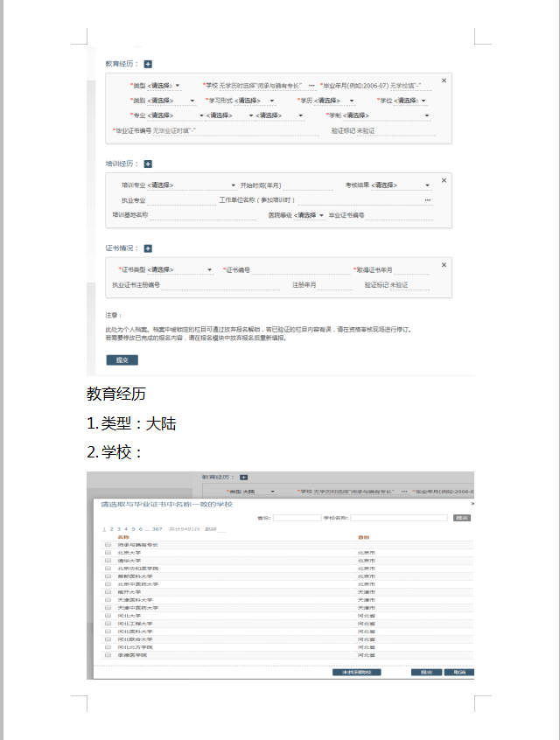This screenshot has height=740, width=560.
Task: Close the training record card with X
Action: point(444,180)
